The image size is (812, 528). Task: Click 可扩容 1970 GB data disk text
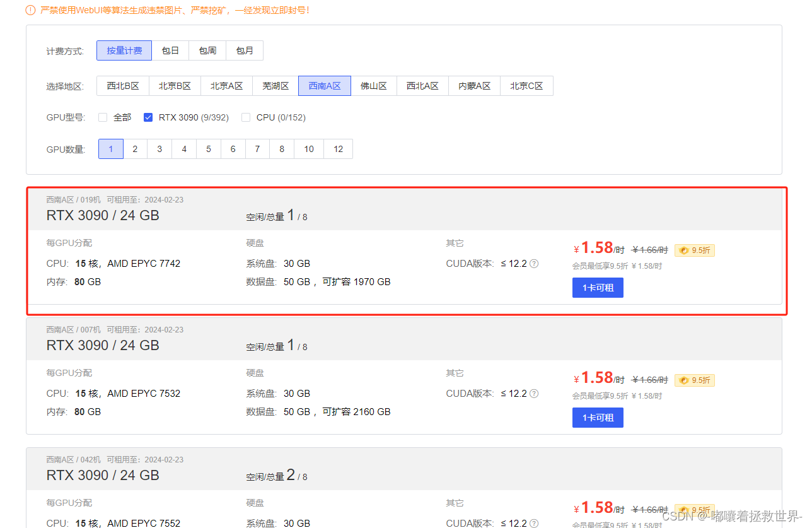point(357,282)
